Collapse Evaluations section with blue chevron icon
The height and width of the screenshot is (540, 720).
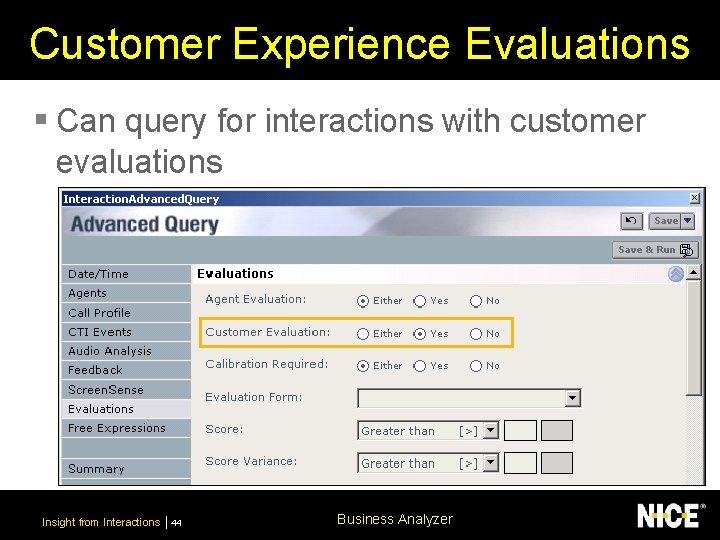tap(675, 274)
